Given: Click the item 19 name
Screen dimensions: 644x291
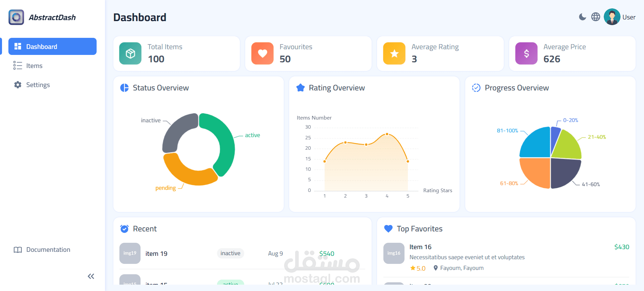Looking at the screenshot, I should [156, 253].
